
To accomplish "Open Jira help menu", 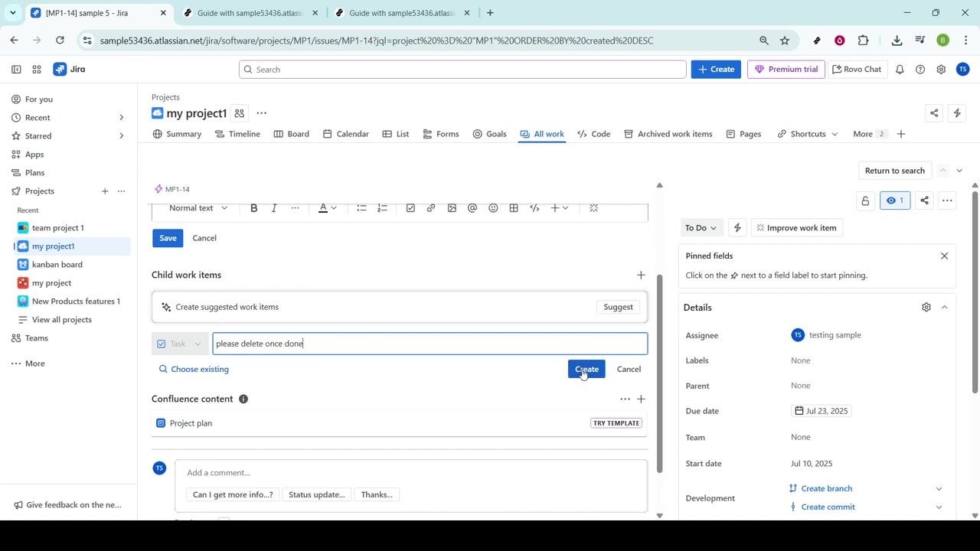I will tap(920, 69).
